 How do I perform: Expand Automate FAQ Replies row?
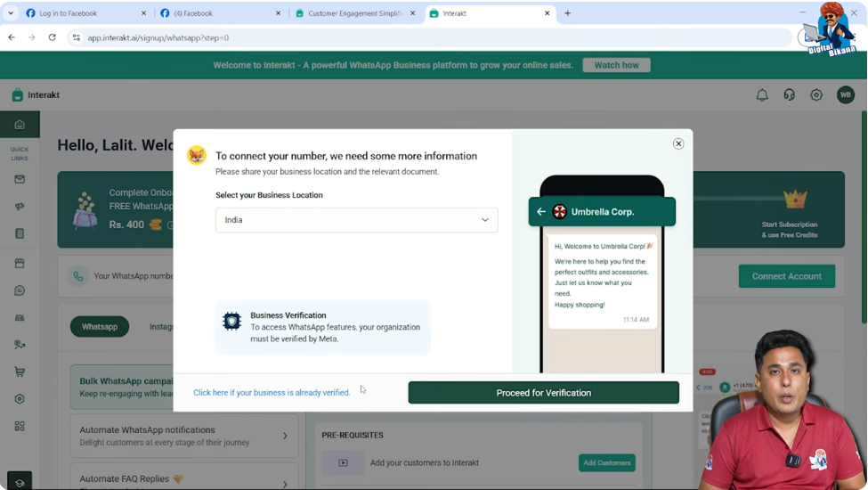tap(184, 480)
